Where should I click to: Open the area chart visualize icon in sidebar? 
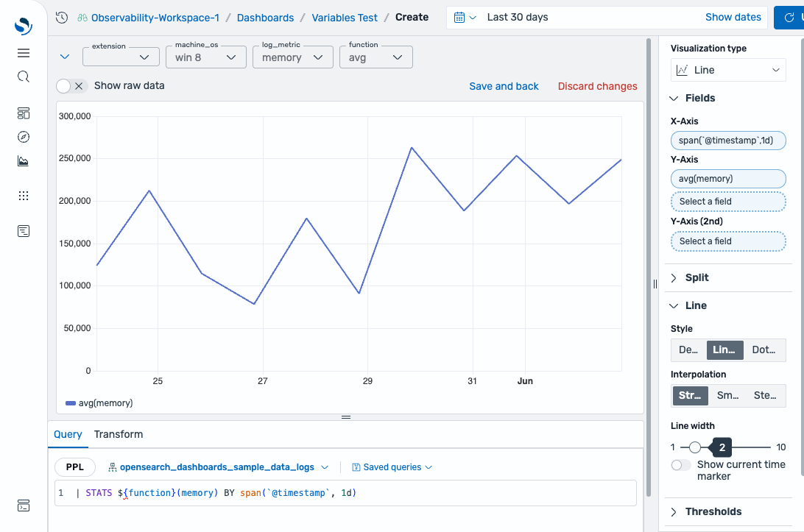point(24,161)
